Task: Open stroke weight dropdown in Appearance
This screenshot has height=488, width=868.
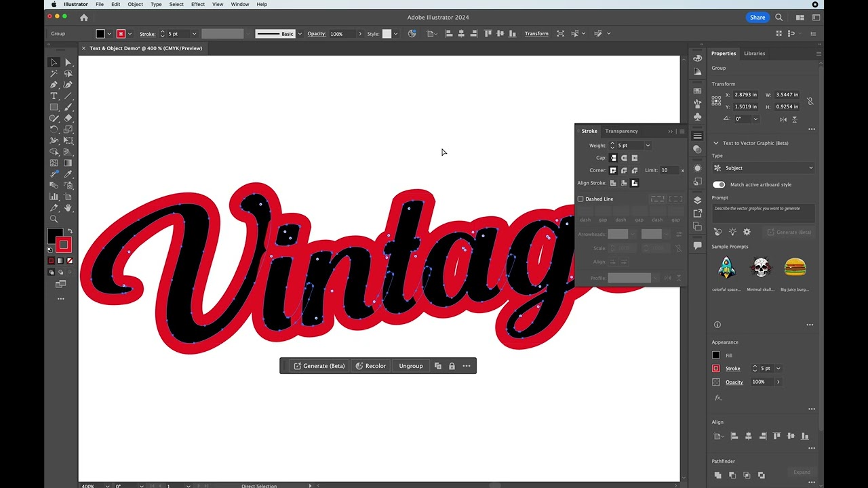Action: pos(778,369)
